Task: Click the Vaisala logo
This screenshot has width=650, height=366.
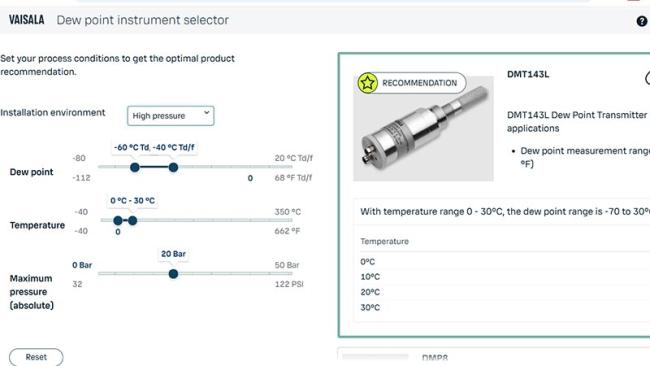Action: [x=27, y=20]
